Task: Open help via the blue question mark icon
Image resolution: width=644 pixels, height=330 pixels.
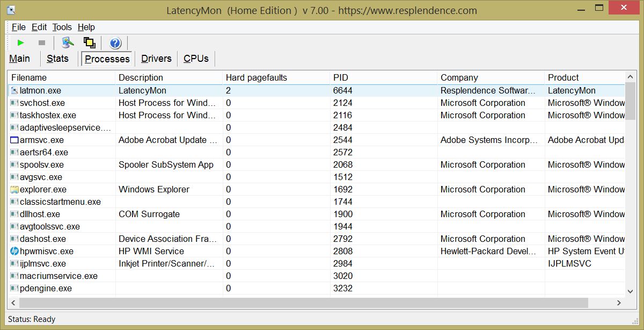Action: tap(115, 43)
